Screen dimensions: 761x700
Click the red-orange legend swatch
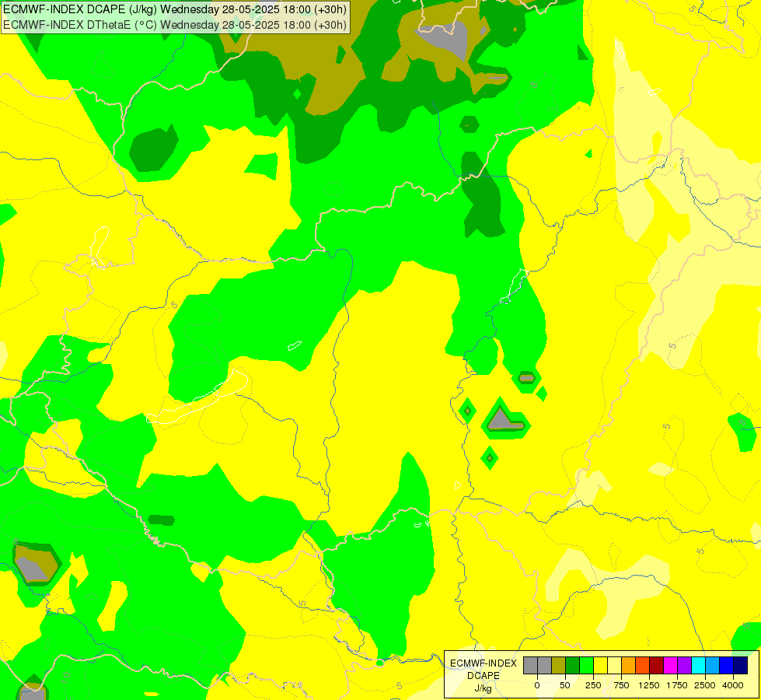click(643, 666)
